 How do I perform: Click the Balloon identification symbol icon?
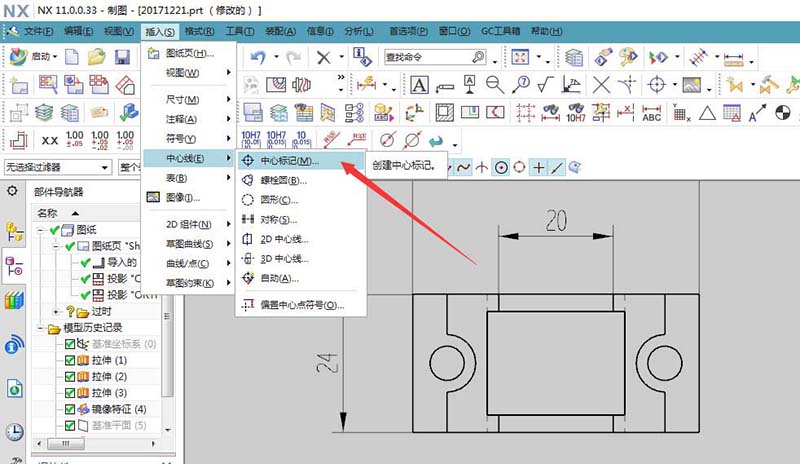click(520, 85)
